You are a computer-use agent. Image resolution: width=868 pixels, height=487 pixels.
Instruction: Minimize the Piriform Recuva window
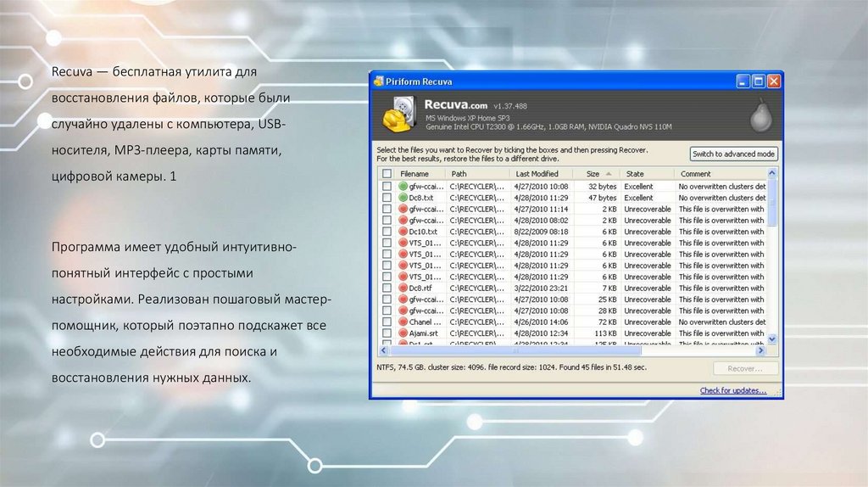tap(743, 81)
